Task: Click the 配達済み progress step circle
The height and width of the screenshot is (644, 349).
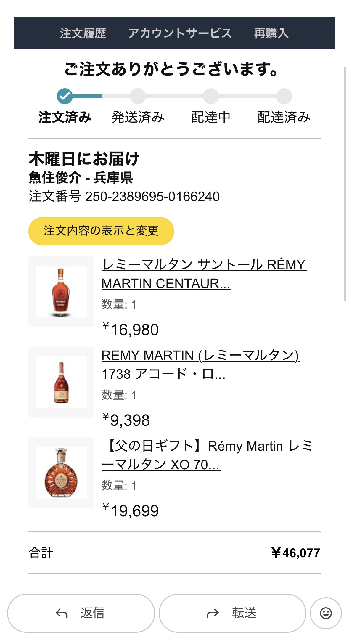Action: point(284,96)
